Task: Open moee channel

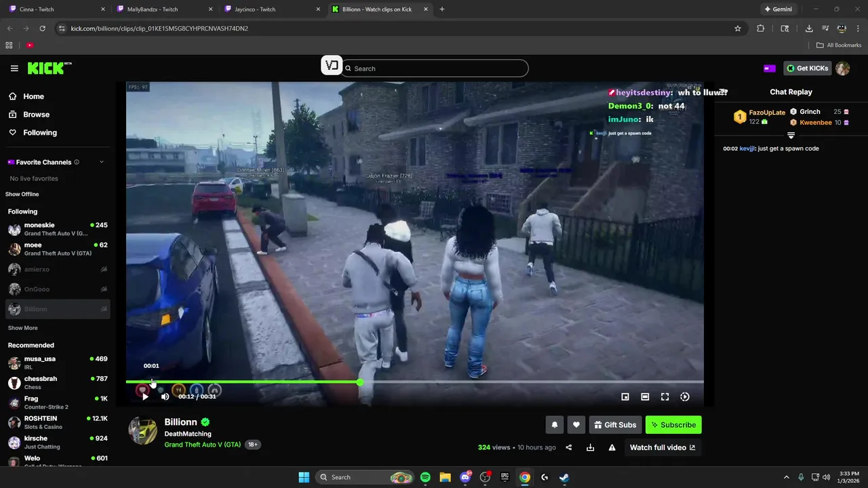Action: coord(58,249)
